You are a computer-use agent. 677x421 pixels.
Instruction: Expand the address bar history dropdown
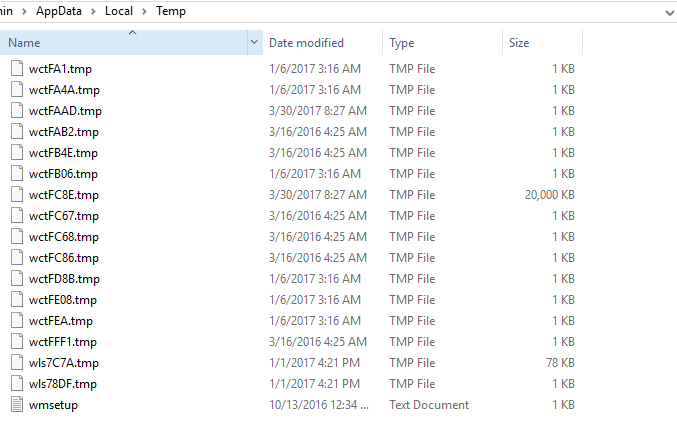669,13
